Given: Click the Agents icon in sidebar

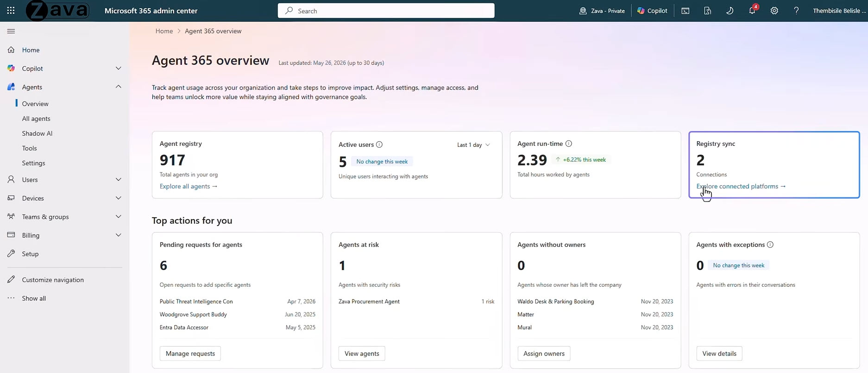Looking at the screenshot, I should 11,87.
